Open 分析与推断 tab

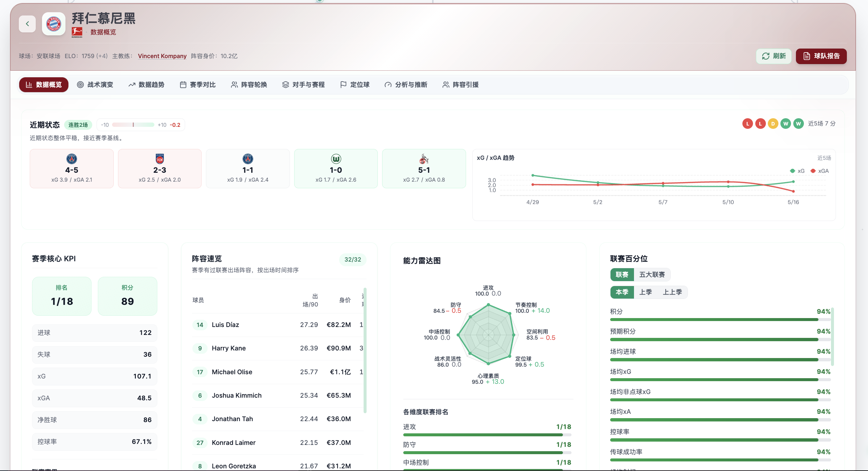pyautogui.click(x=406, y=85)
